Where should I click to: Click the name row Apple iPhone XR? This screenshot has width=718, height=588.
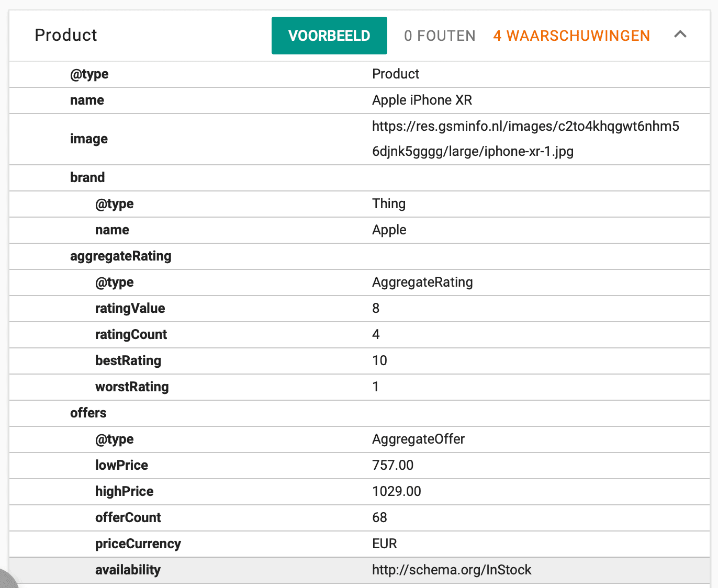pos(359,100)
